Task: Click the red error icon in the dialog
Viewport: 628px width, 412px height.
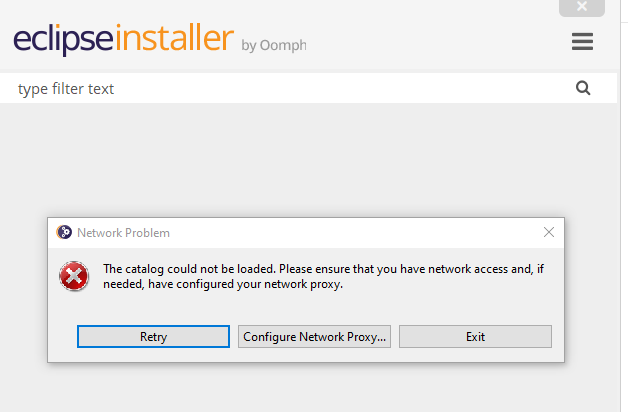Action: point(74,276)
